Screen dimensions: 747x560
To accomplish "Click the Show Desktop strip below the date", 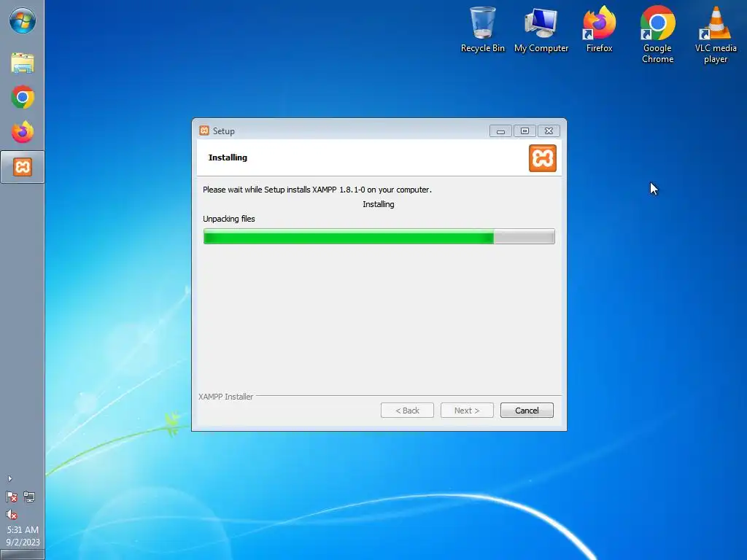I will [23, 555].
